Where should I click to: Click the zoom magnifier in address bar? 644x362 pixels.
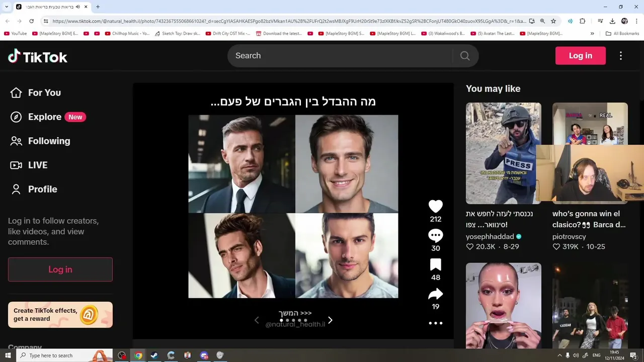tap(542, 21)
